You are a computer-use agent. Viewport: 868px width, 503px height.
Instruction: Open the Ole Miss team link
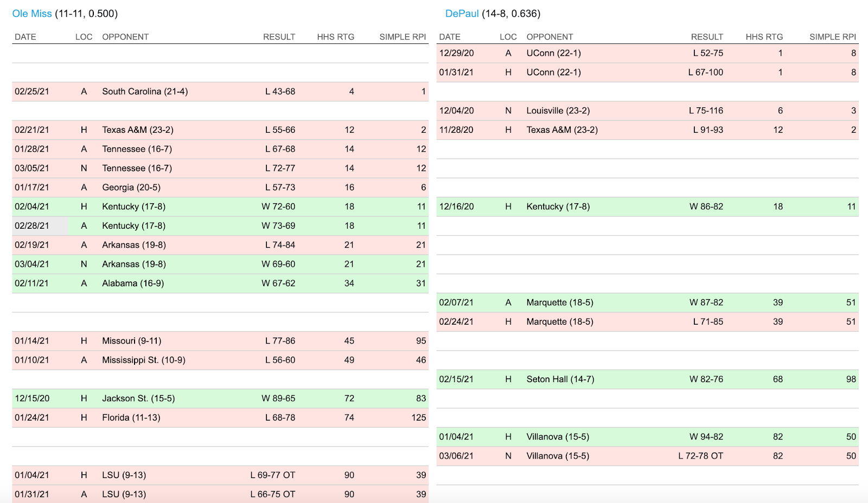32,14
